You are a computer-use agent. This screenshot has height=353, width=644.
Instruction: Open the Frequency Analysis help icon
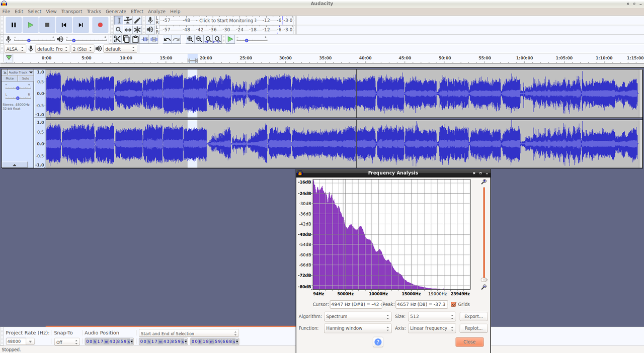378,342
